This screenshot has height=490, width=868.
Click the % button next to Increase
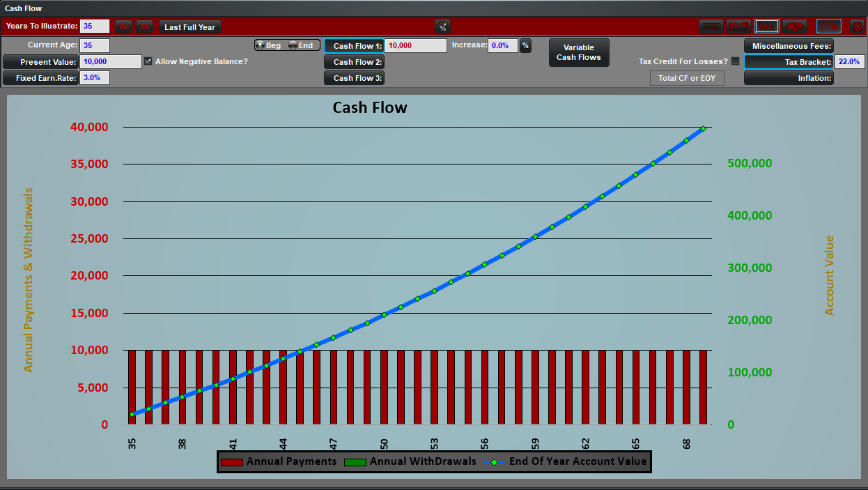pos(525,45)
